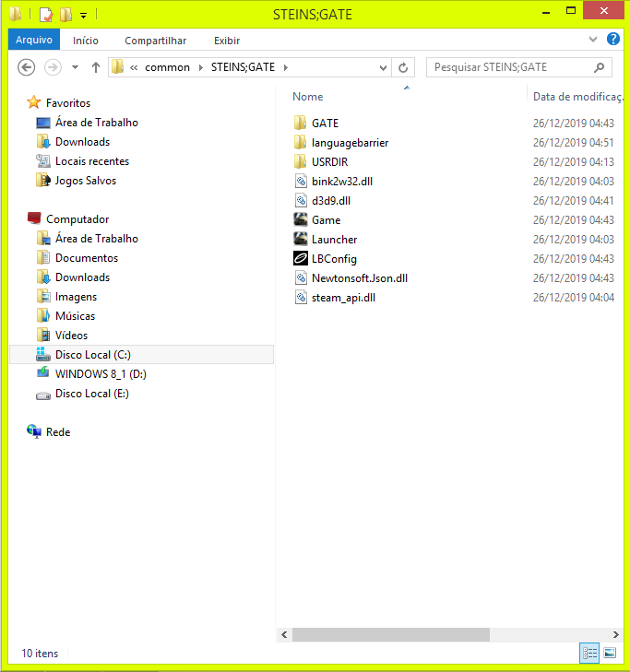The height and width of the screenshot is (672, 630).
Task: Click the steam_api.dll date 26/12/2019 04:04
Action: pyautogui.click(x=574, y=298)
